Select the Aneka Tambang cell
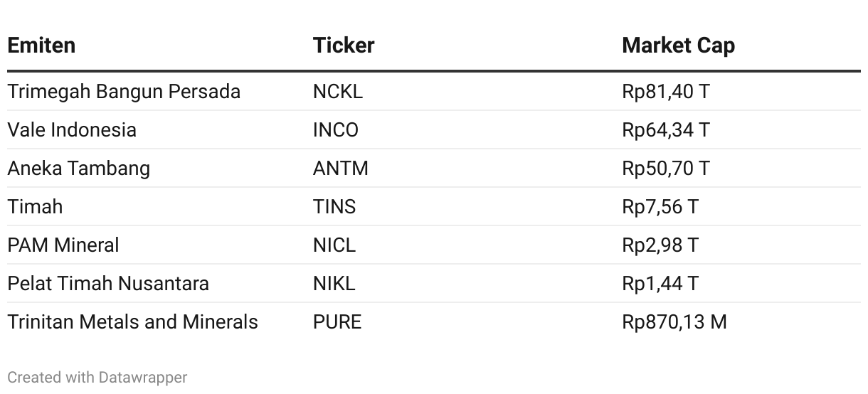 79,169
